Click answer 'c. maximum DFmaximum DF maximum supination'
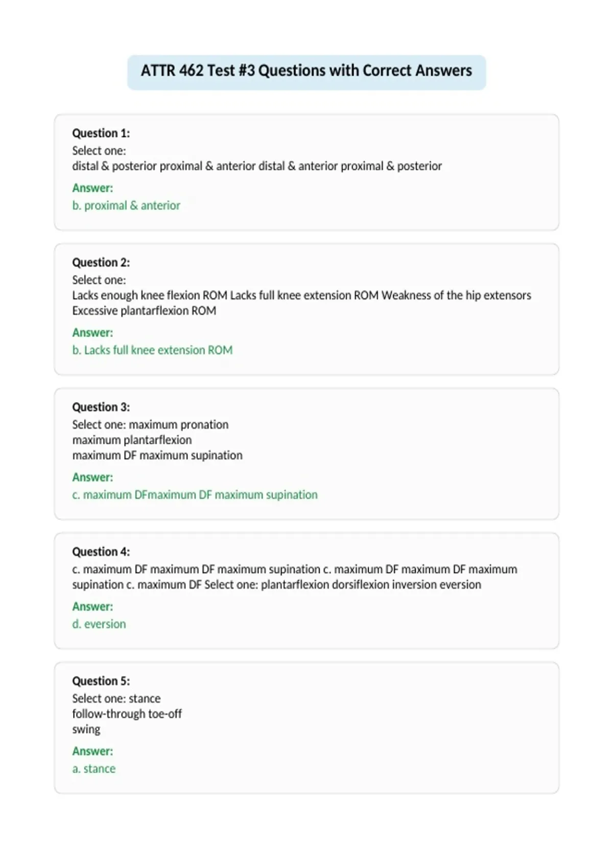 [x=195, y=495]
